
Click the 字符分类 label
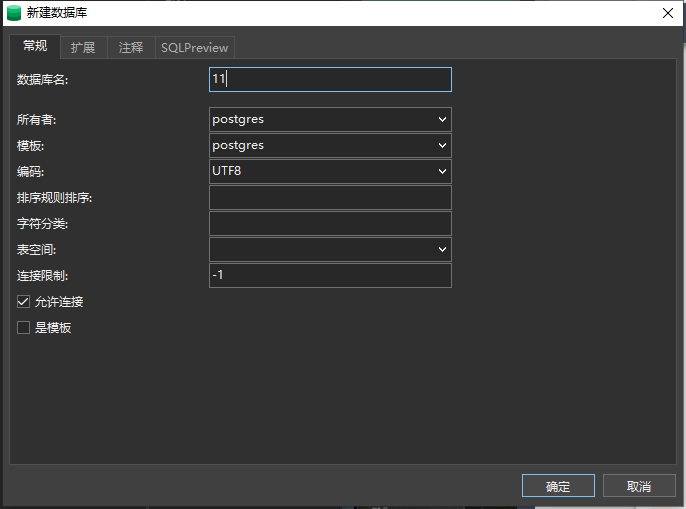point(42,224)
